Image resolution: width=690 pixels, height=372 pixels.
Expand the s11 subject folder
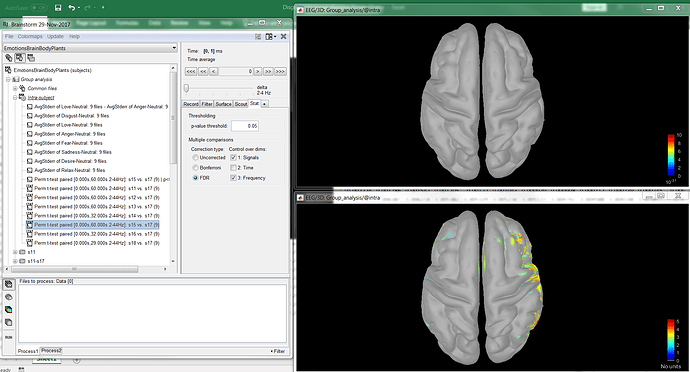click(x=15, y=252)
